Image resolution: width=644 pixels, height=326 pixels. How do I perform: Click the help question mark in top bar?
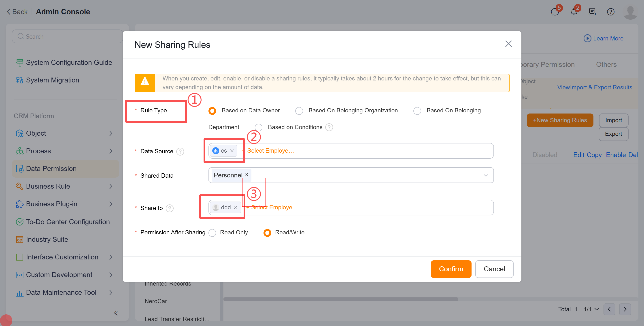tap(610, 12)
